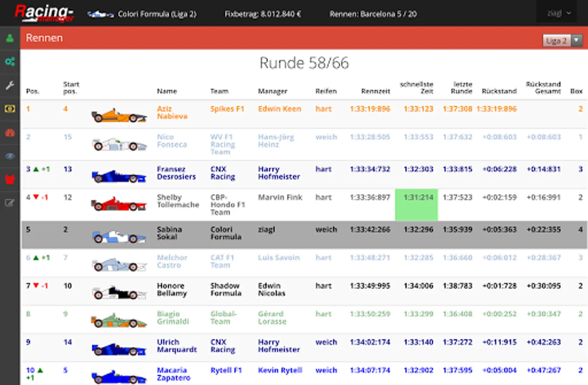Open the Rennen: Barcelona 5 / 20 link

click(x=373, y=14)
